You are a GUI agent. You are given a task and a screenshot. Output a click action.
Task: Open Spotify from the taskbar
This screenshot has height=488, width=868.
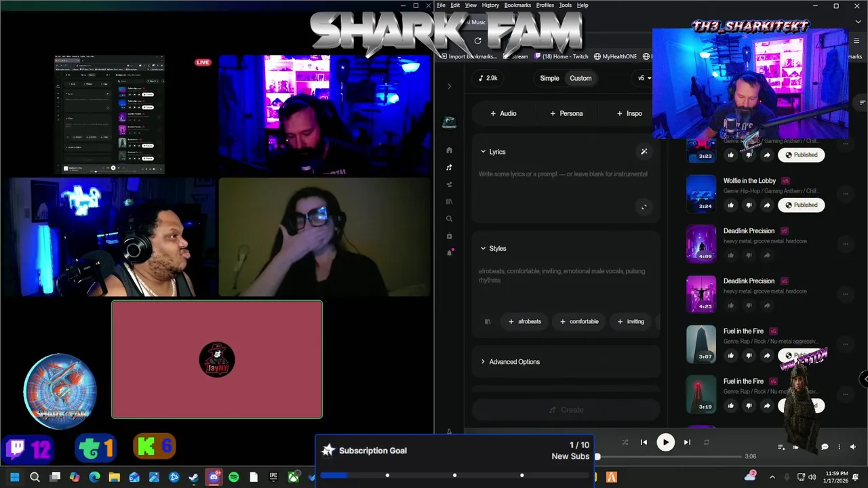[233, 477]
